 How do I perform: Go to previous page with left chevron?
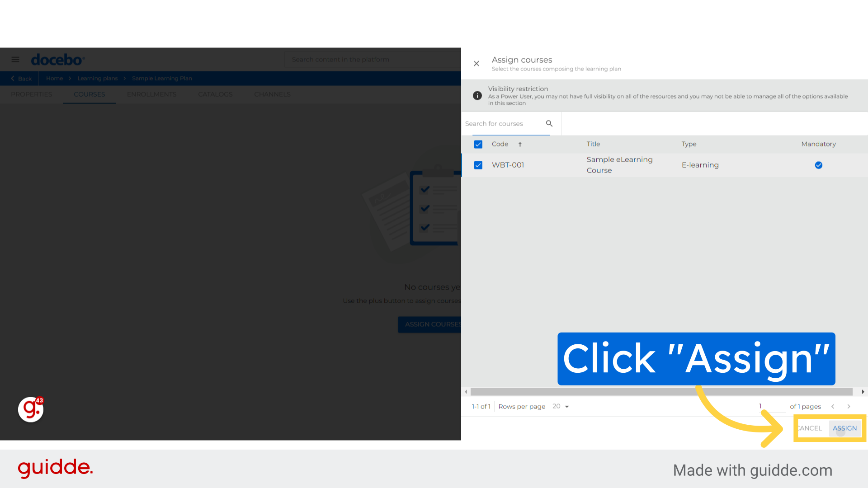(x=833, y=406)
